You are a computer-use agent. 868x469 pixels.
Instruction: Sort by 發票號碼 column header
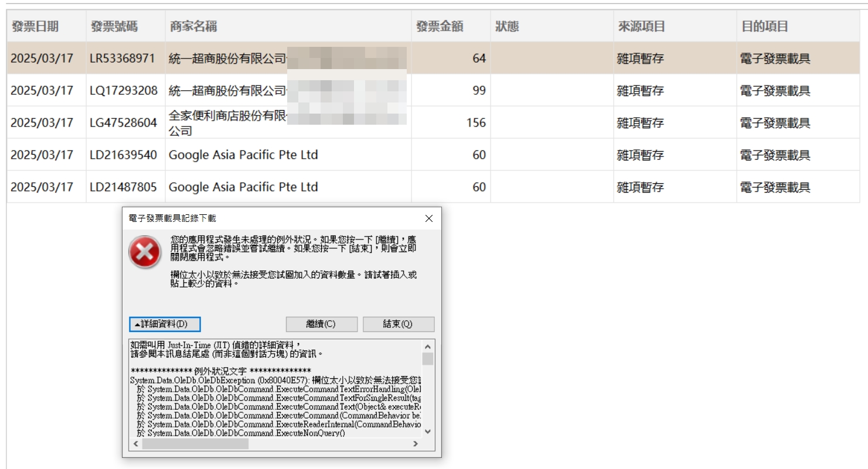[125, 26]
